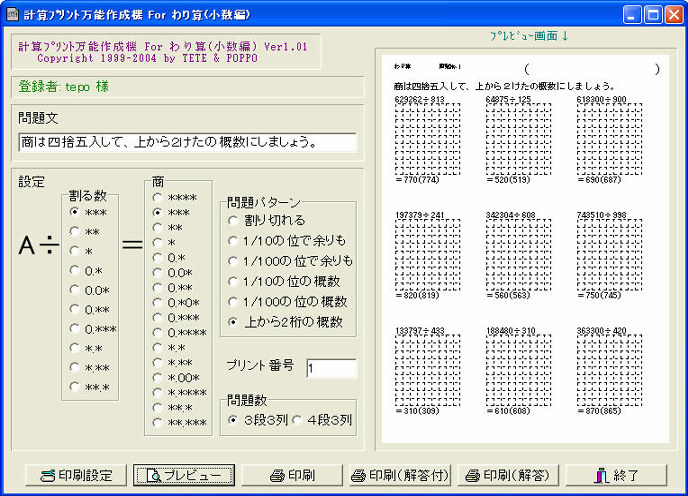
Task: Select 割る数 option **
Action: coord(84,232)
